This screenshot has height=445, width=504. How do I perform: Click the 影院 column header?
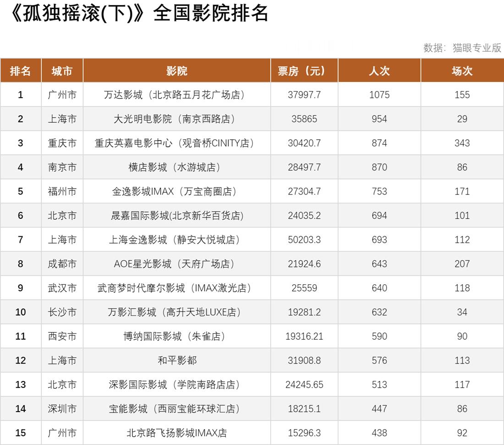coord(177,71)
